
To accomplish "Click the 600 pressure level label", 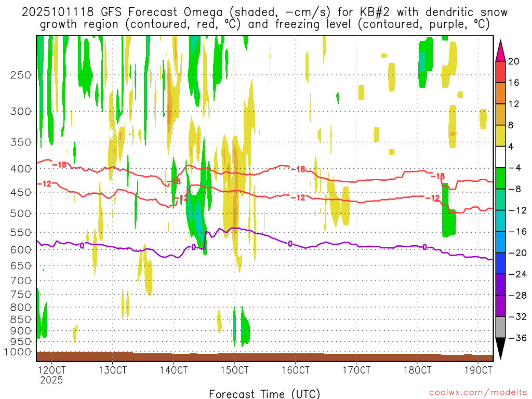I will click(x=21, y=250).
